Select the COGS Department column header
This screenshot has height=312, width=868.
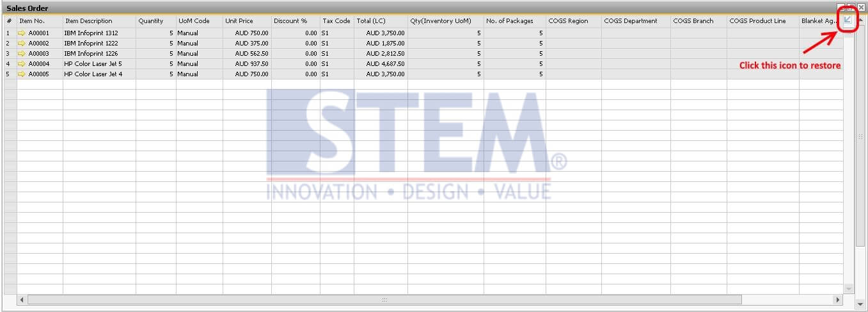636,21
